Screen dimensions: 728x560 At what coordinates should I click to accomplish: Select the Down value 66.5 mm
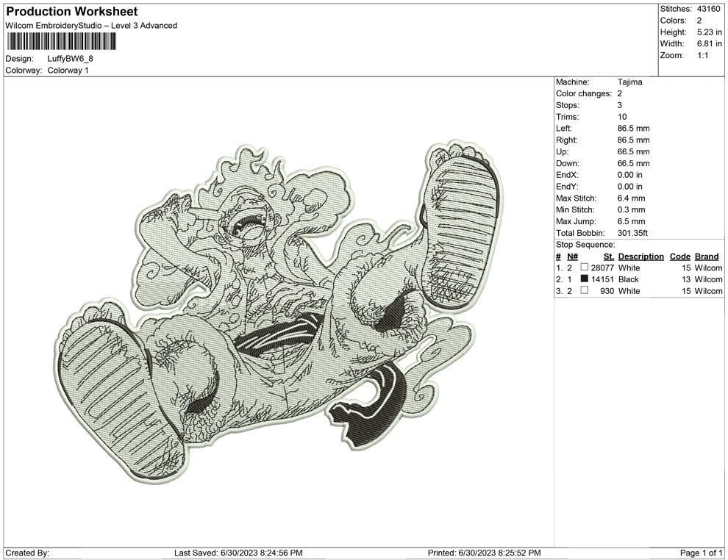pos(633,163)
